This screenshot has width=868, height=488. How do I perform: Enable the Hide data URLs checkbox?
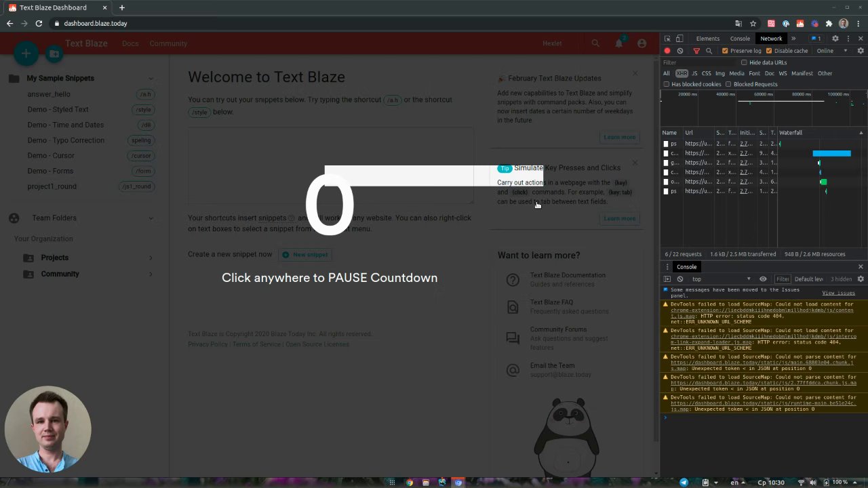pyautogui.click(x=744, y=62)
